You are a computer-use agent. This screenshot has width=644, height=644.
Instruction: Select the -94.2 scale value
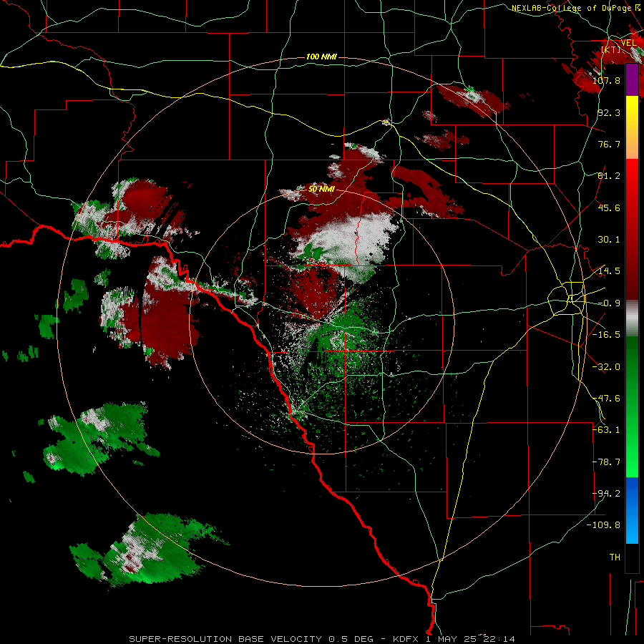point(606,494)
